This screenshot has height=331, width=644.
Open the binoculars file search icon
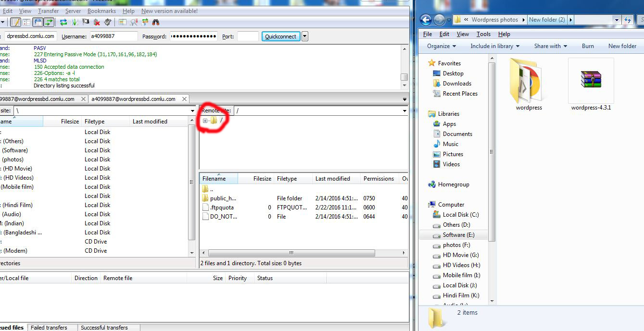click(156, 22)
